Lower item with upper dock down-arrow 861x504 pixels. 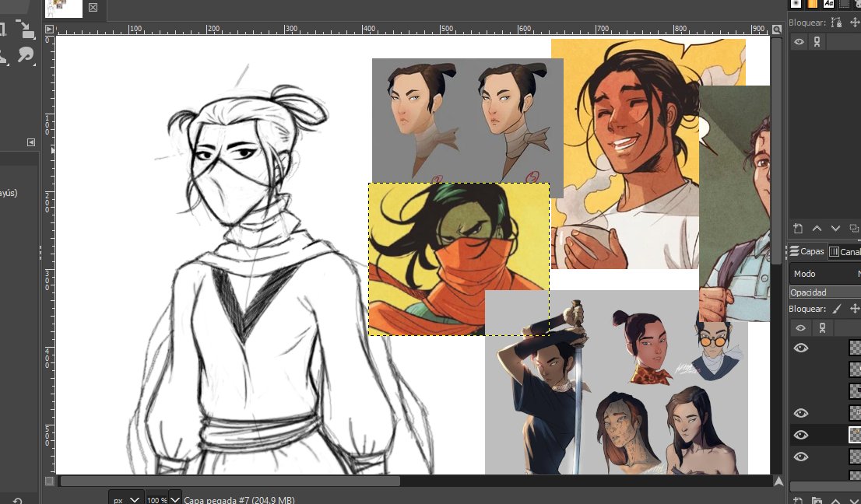(835, 228)
